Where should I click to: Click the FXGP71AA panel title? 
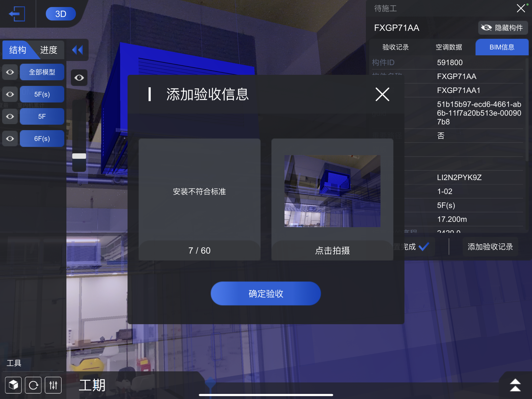[x=397, y=28]
